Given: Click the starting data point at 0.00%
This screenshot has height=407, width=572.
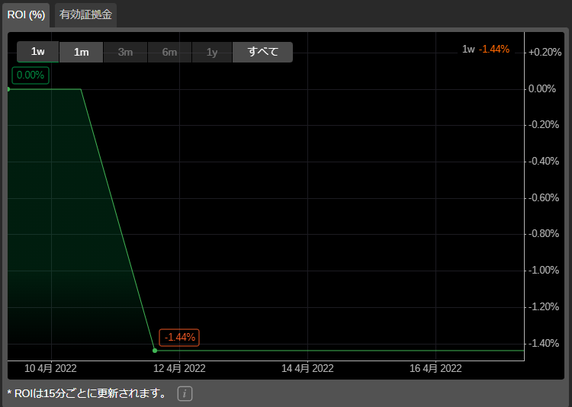Looking at the screenshot, I should coord(8,89).
